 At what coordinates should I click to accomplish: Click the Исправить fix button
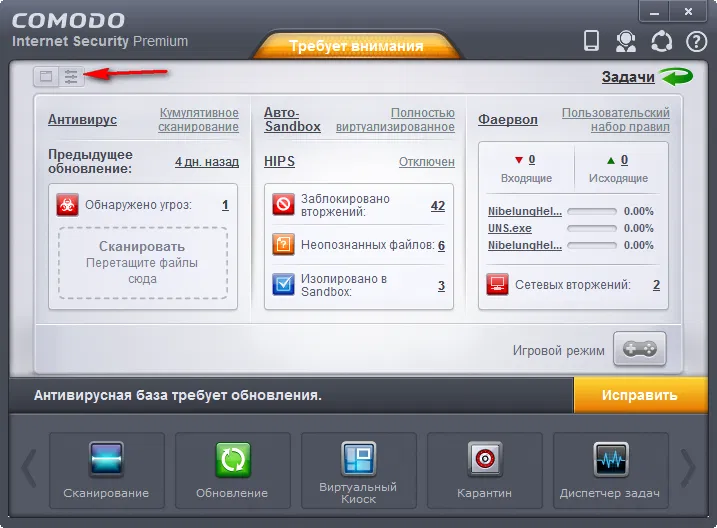coord(640,395)
